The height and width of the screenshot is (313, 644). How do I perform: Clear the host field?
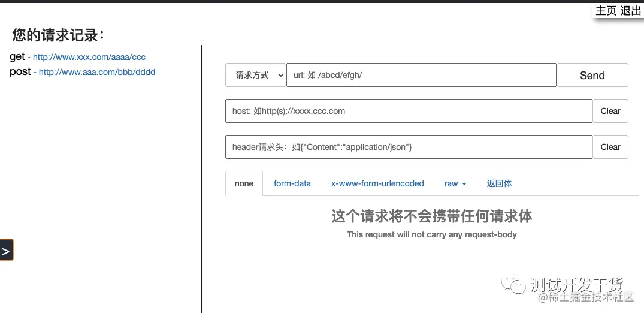(x=610, y=111)
